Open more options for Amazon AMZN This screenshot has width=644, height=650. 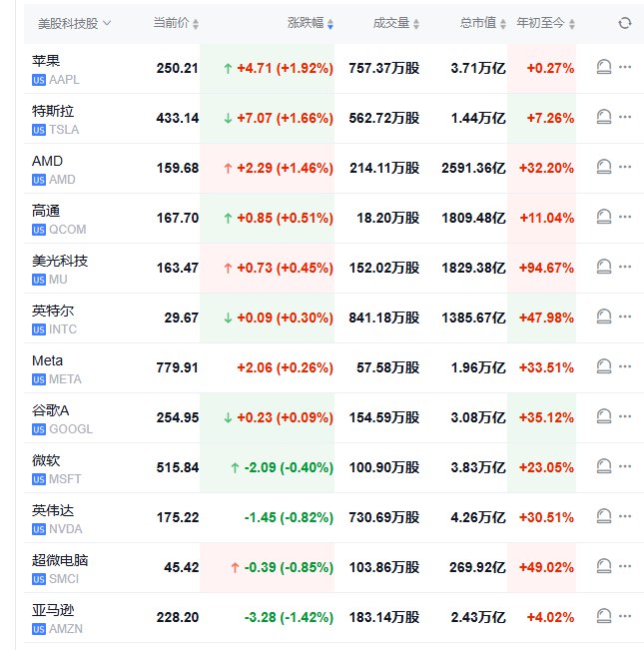point(626,616)
